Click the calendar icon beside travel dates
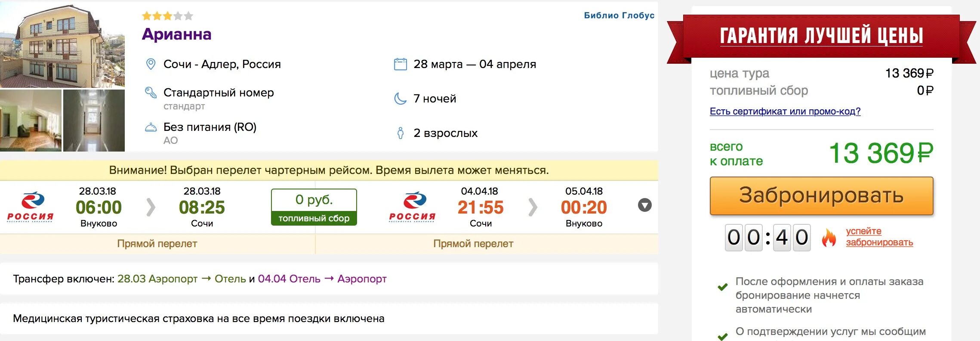This screenshot has height=341, width=980. 400,64
